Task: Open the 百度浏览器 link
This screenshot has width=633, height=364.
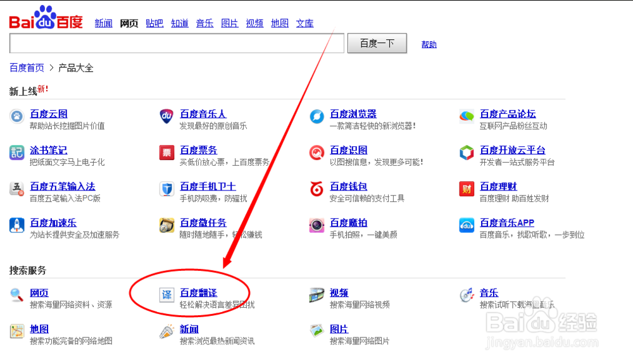Action: pyautogui.click(x=353, y=114)
